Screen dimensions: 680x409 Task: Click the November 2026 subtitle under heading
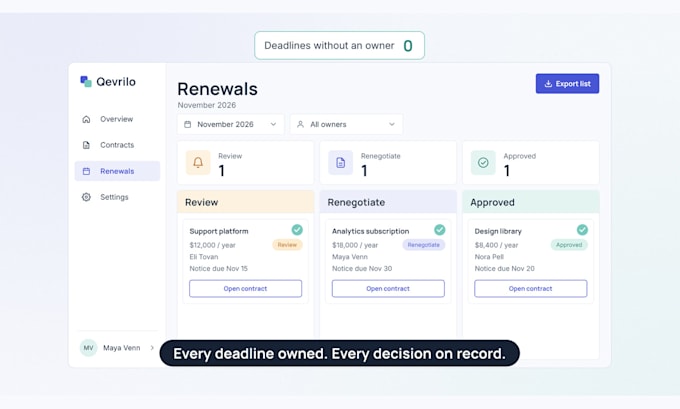207,105
